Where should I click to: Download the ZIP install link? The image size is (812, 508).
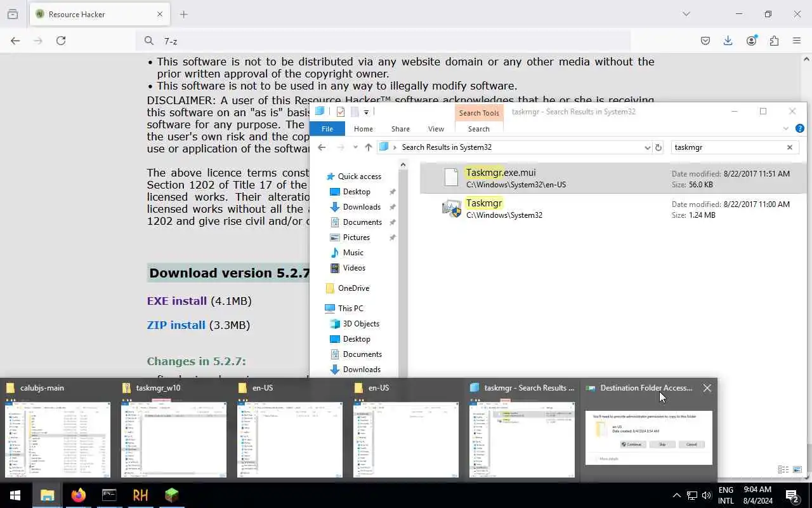[x=176, y=325]
